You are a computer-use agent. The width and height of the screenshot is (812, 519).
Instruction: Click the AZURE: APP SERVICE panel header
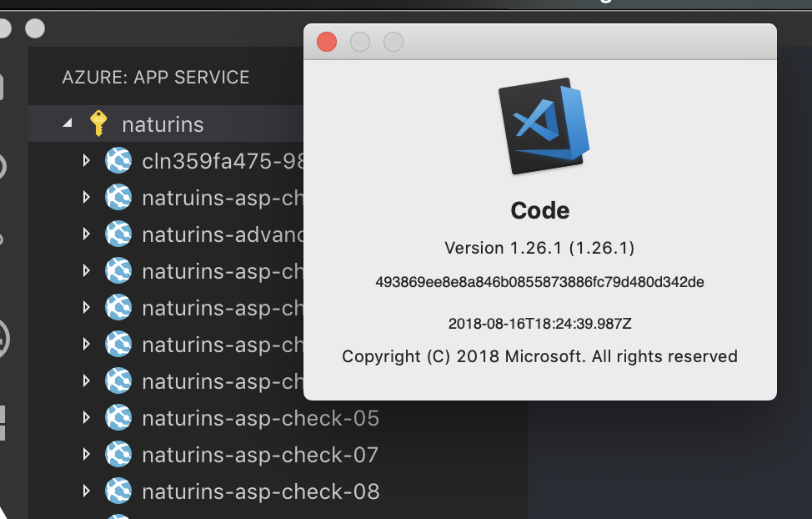(x=155, y=77)
